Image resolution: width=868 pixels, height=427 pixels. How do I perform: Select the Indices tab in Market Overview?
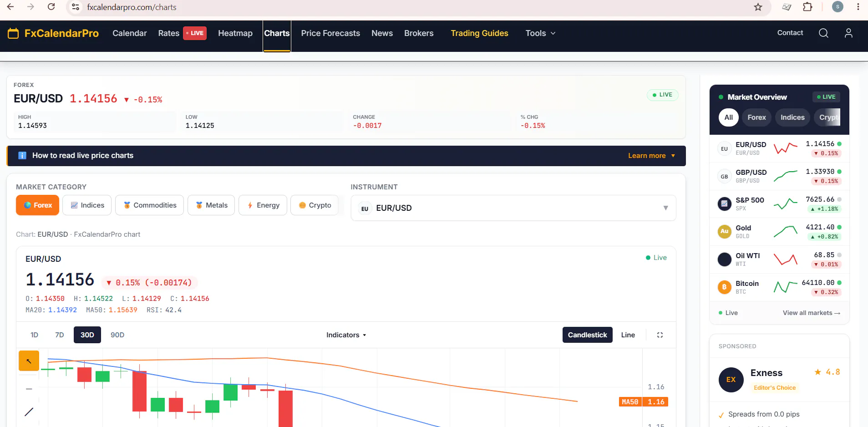pos(792,117)
